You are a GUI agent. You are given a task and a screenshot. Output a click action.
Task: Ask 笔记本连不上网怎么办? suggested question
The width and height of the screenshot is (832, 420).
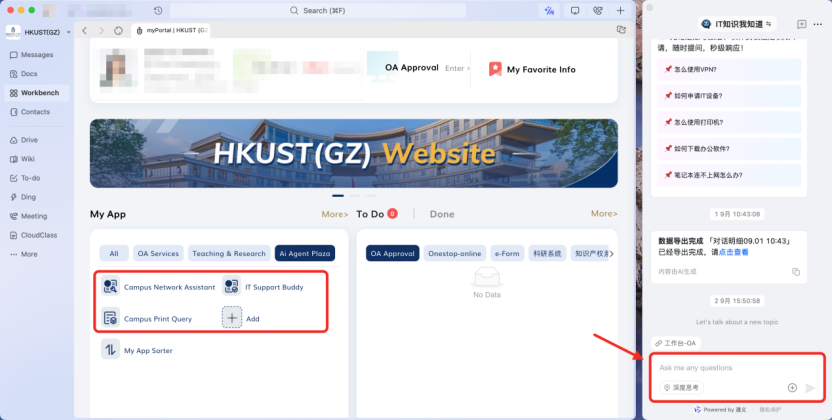[729, 175]
